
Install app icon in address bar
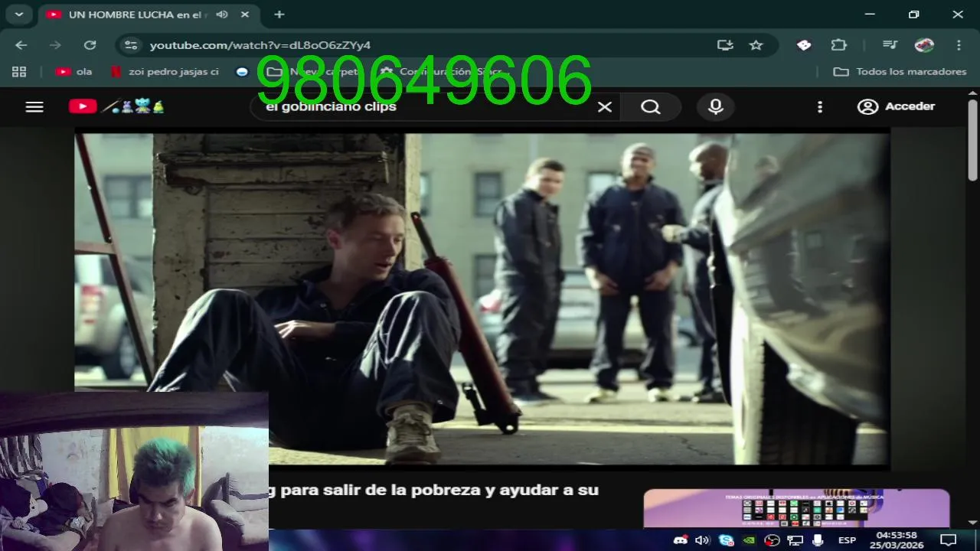[x=725, y=45]
